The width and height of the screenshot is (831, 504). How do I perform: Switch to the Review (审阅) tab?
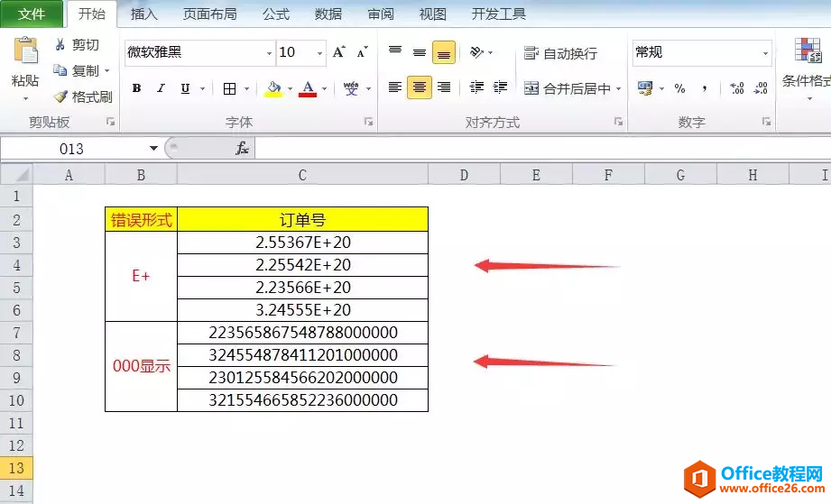point(381,14)
